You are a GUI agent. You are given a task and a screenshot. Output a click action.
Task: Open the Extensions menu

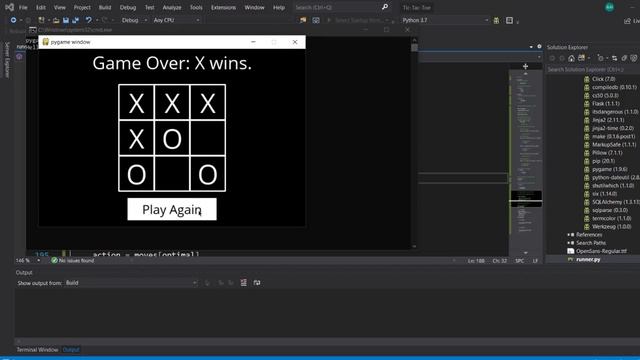pyautogui.click(x=223, y=7)
